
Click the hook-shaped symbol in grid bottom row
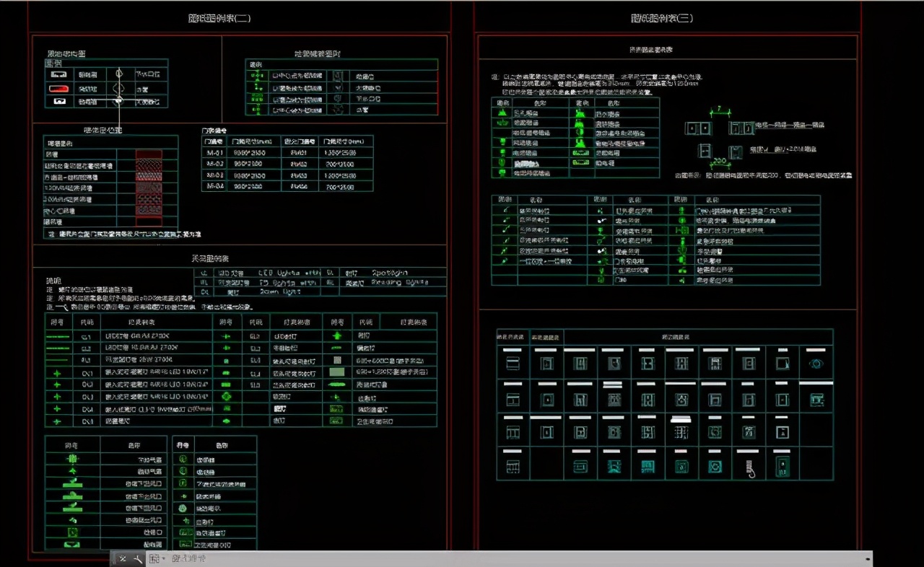(749, 467)
